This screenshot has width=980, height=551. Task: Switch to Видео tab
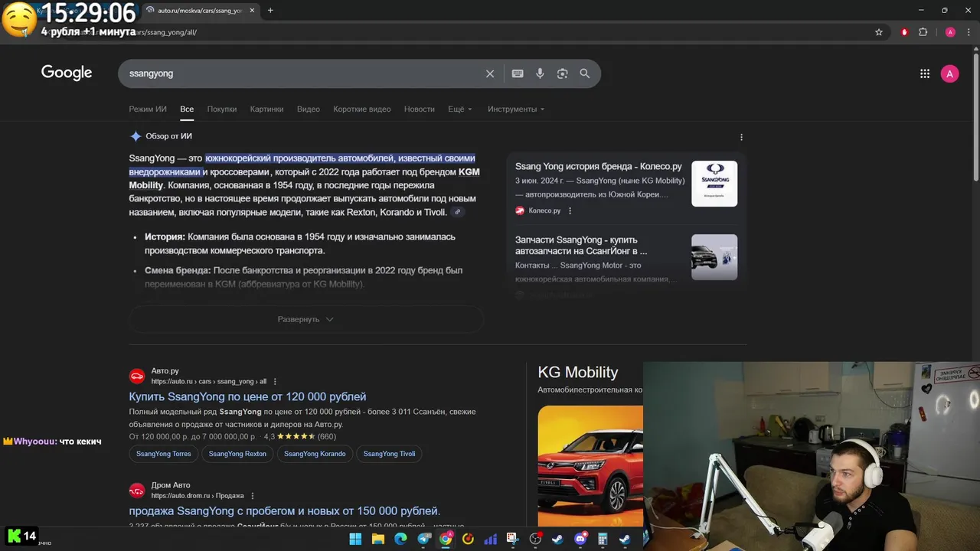[309, 109]
